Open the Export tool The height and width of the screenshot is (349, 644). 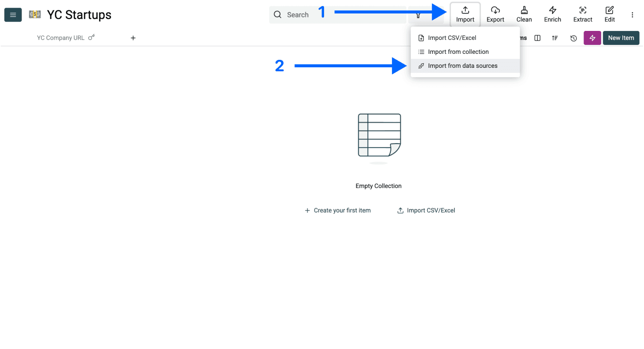pos(495,14)
